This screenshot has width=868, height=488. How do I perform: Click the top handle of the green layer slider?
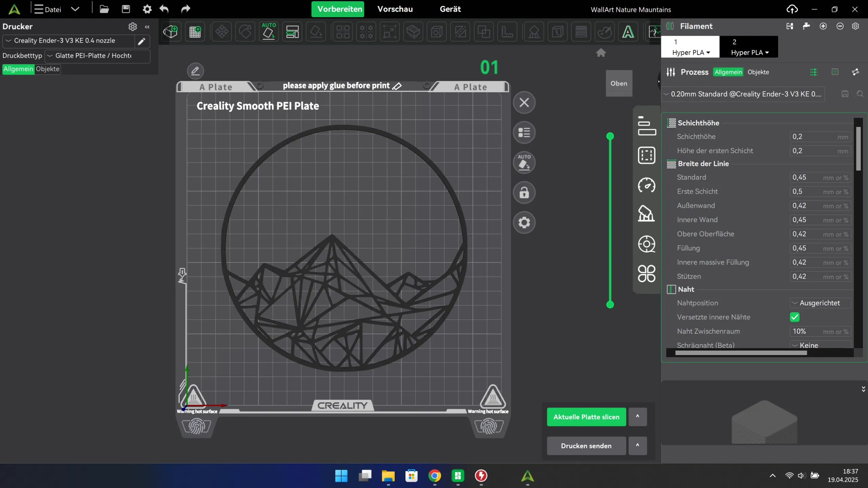(x=610, y=136)
